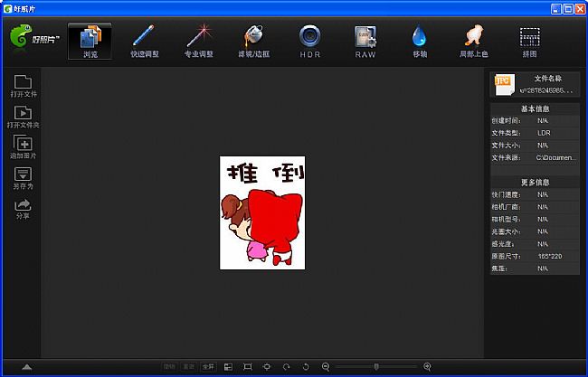Open the 滤镜/边框 filter tool
588x377 pixels.
tap(254, 40)
